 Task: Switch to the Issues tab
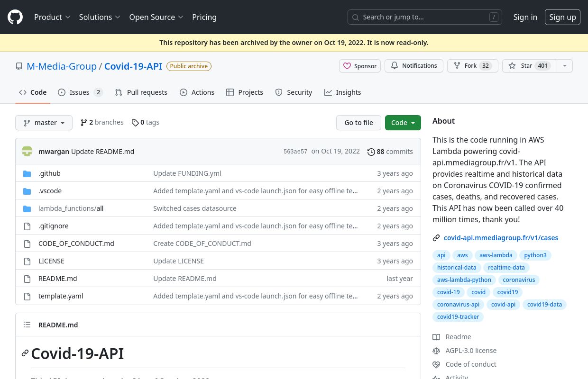click(x=80, y=92)
